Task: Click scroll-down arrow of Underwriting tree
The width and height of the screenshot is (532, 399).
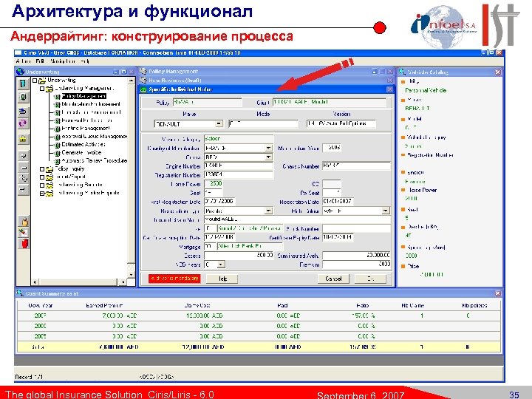Action: 131,274
